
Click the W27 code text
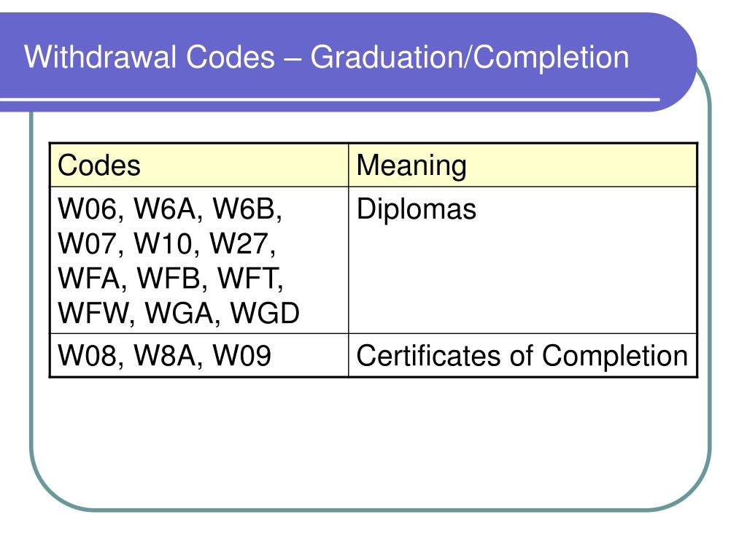[239, 244]
